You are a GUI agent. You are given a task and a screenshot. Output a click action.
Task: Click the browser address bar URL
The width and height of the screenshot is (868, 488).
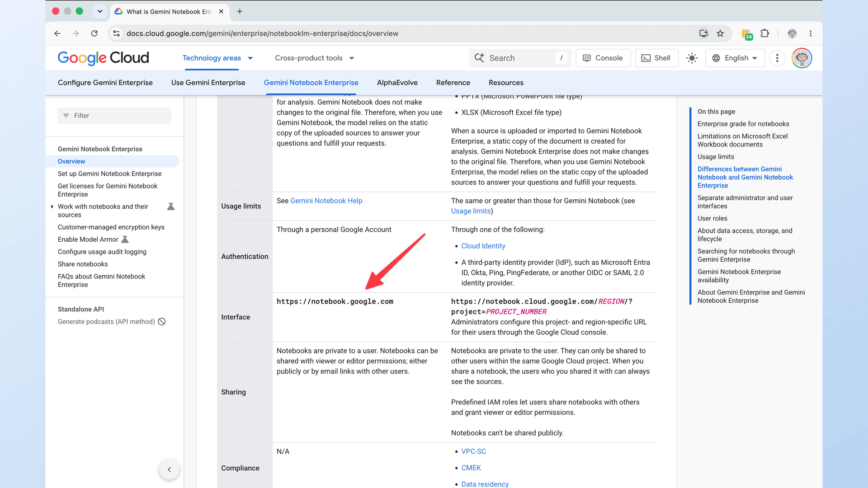pos(262,33)
